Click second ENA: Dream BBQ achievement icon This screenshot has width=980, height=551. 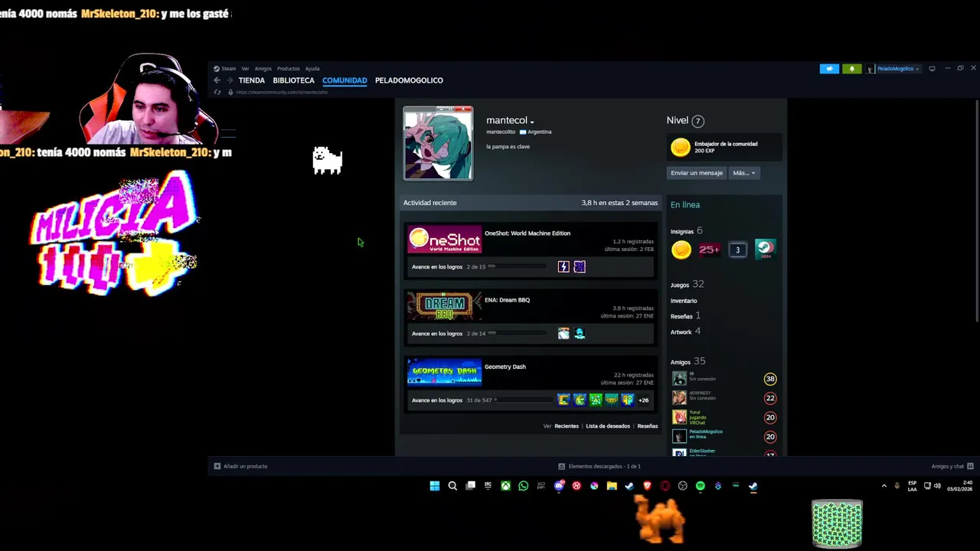pos(580,333)
